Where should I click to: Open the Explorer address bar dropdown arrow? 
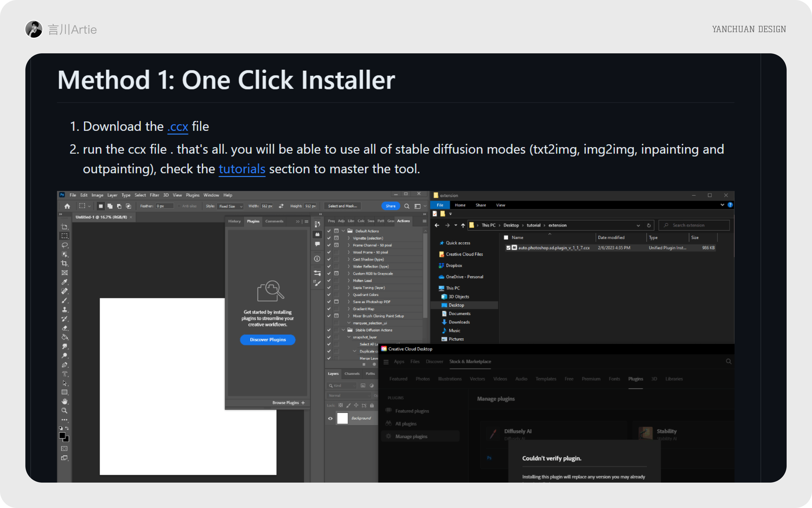[638, 225]
